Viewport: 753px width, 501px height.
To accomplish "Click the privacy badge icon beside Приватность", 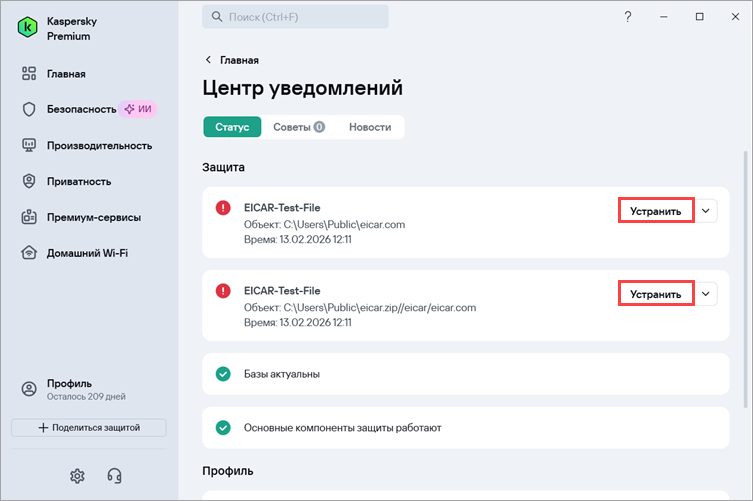I will click(x=29, y=181).
